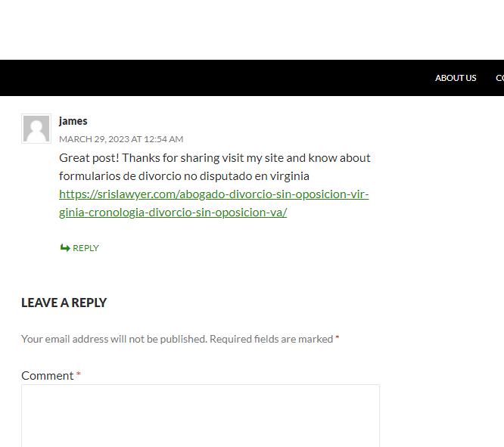
Task: Click the red asterisk beside Comment
Action: coord(78,374)
